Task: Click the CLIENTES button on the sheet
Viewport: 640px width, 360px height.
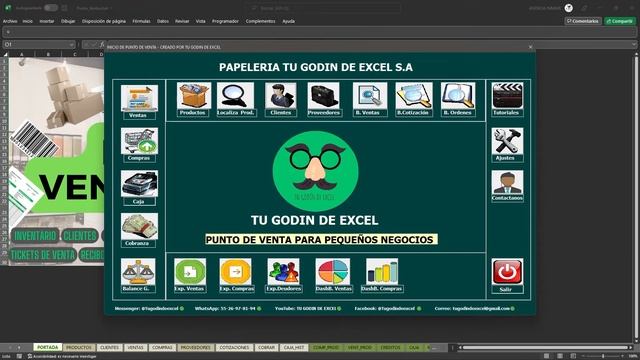Action: coord(80,236)
